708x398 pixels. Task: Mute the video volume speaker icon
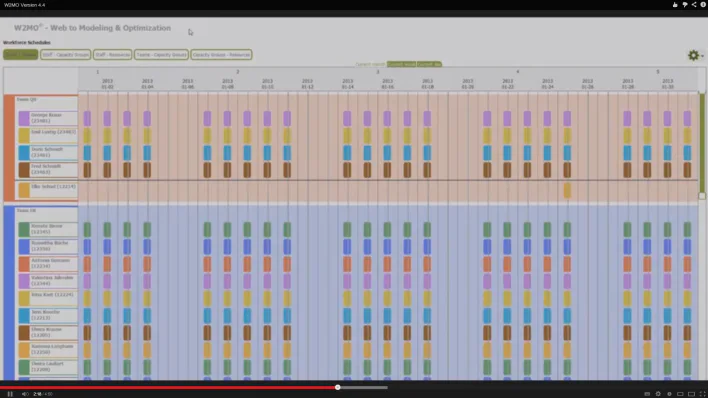pyautogui.click(x=25, y=394)
